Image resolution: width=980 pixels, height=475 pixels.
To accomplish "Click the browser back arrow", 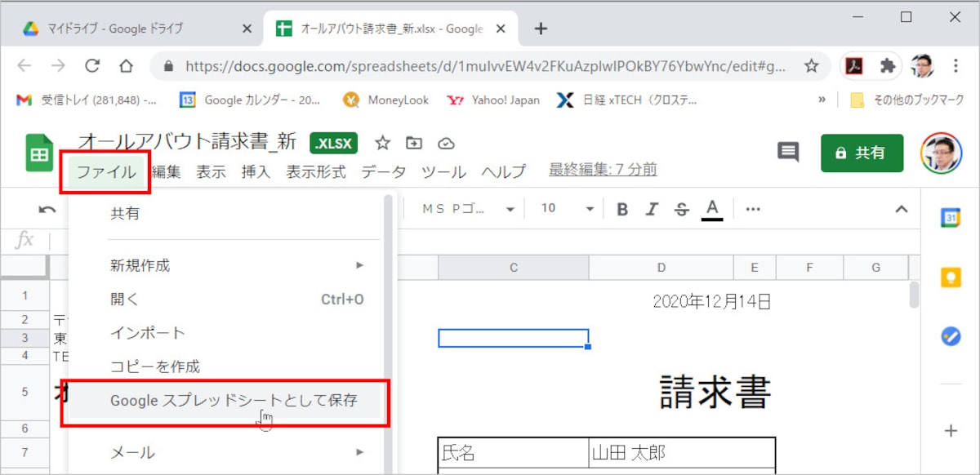I will 24,66.
